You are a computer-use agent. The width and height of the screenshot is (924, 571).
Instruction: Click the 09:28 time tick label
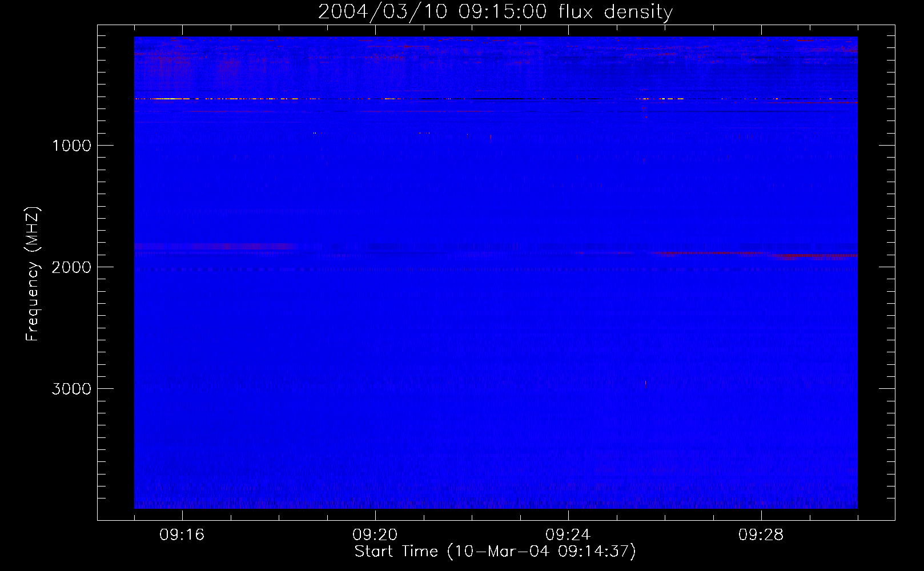[761, 535]
